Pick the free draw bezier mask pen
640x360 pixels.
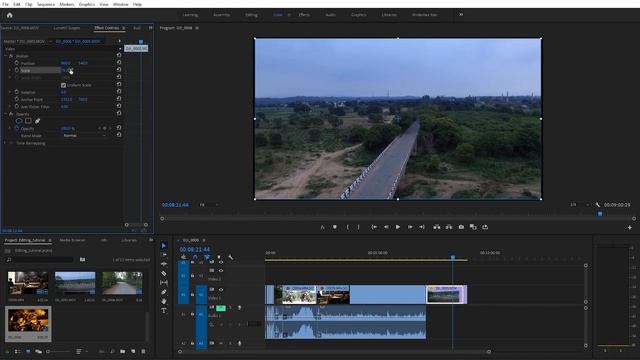point(38,121)
